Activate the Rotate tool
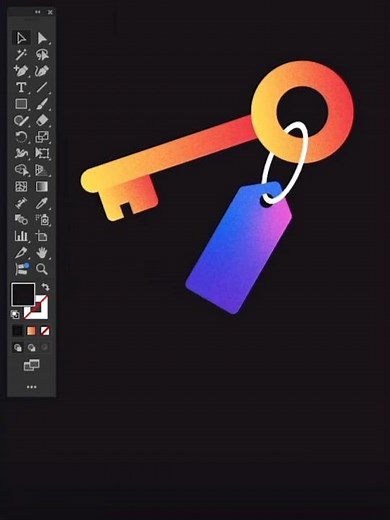The image size is (390, 520). coord(21,137)
